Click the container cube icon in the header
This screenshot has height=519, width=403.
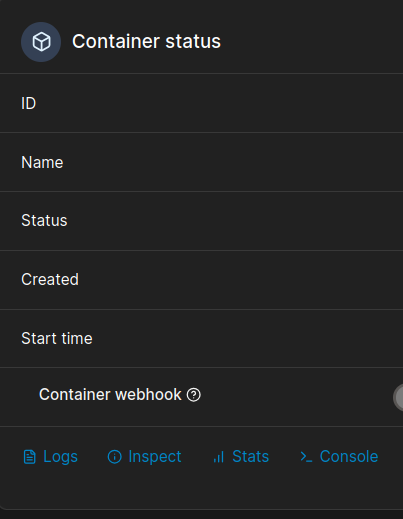tap(41, 42)
